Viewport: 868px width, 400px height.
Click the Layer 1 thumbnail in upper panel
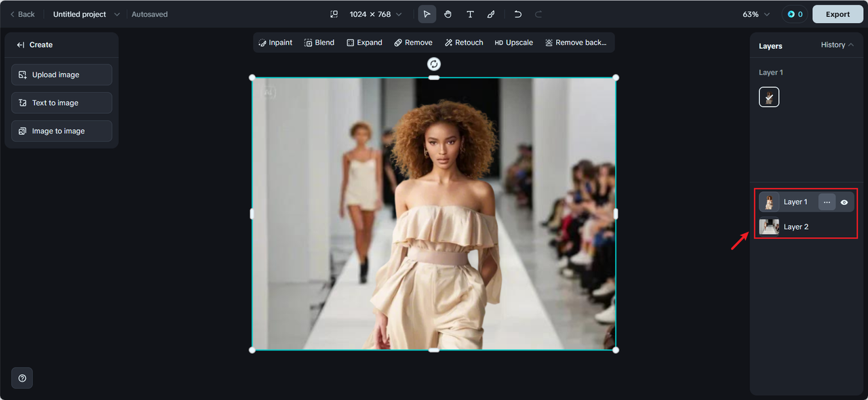point(769,98)
